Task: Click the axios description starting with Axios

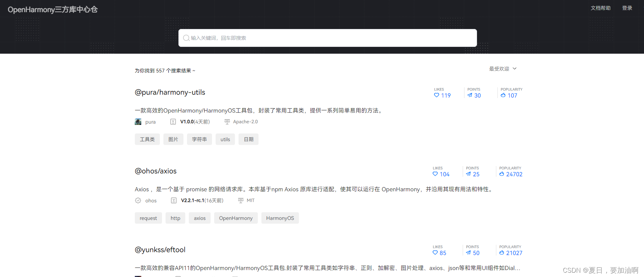Action: (314, 189)
